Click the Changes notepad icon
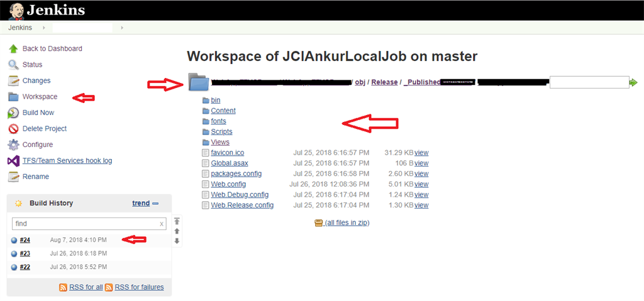Screen dimensions: 644x301 click(x=14, y=80)
